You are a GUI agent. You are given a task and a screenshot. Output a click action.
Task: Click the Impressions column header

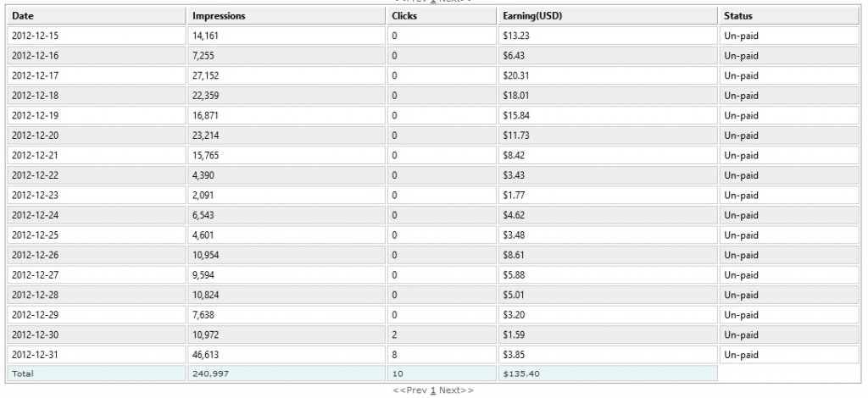(287, 16)
